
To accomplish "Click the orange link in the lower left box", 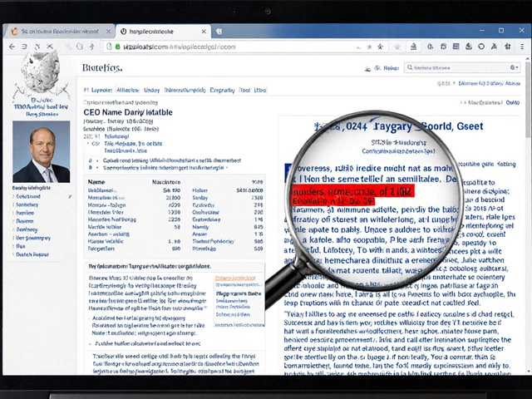I will pyautogui.click(x=235, y=278).
